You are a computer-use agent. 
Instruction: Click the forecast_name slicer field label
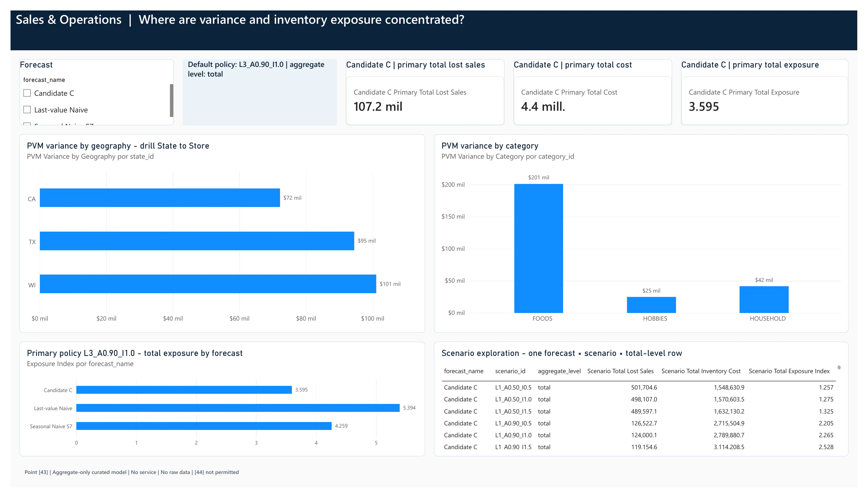[44, 80]
